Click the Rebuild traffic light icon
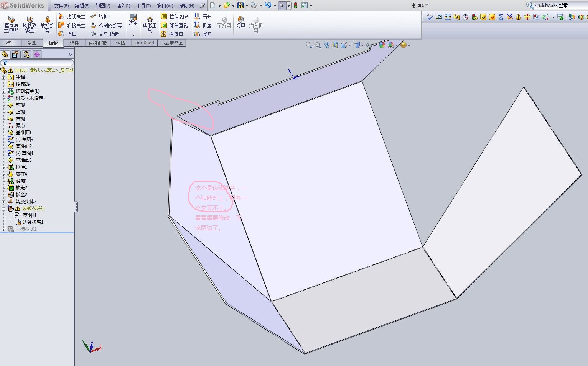Viewport: 588px width, 366px height. tap(296, 5)
